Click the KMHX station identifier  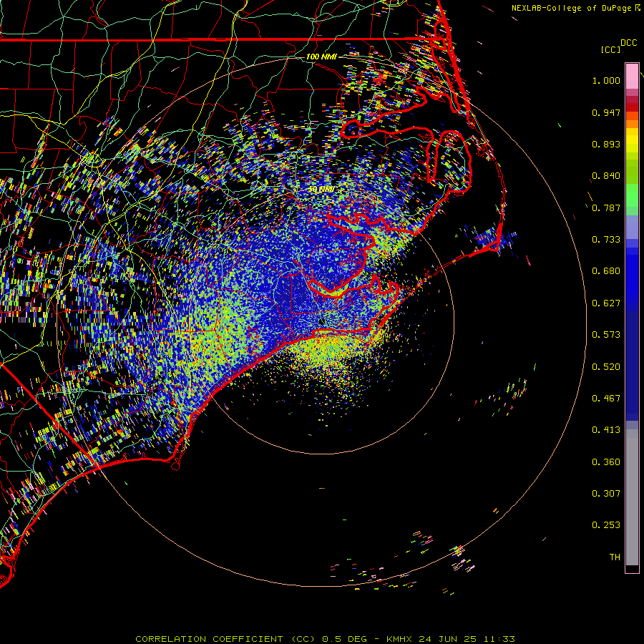[x=400, y=639]
